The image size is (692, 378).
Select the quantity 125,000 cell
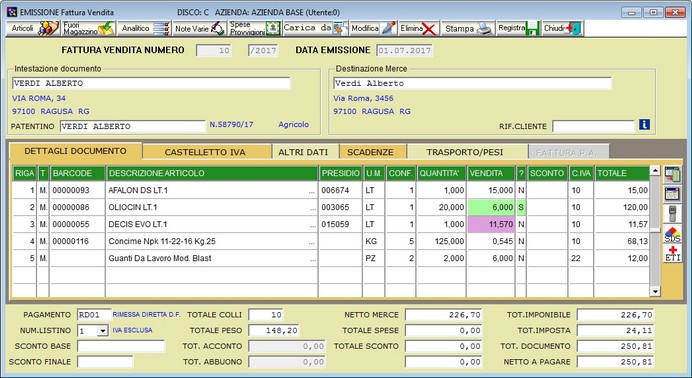coord(441,241)
